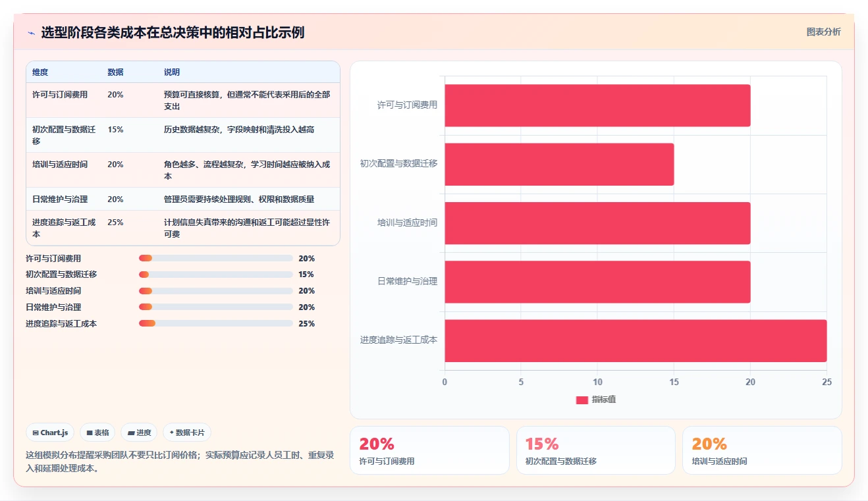The height and width of the screenshot is (501, 868).
Task: Click the 日常维护与治理 progress list label
Action: click(x=53, y=307)
